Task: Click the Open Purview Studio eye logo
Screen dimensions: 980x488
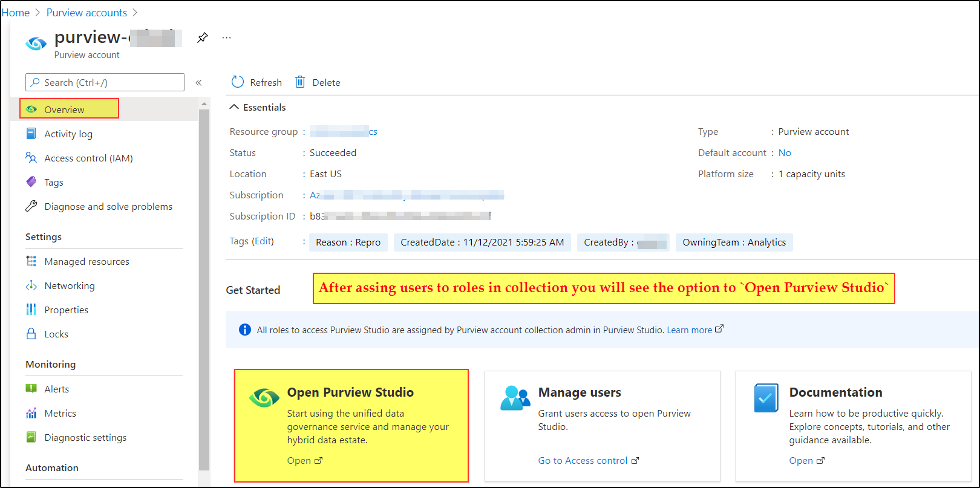Action: pos(264,397)
